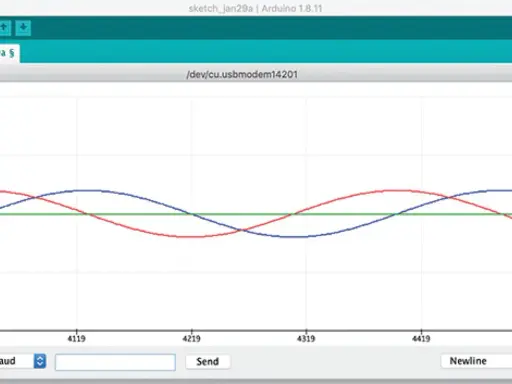Screen dimensions: 512x384
Task: Focus the serial message input field
Action: pos(115,362)
